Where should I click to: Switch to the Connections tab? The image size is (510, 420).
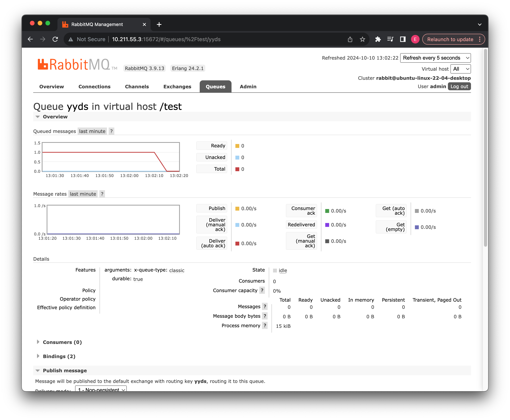click(x=94, y=87)
